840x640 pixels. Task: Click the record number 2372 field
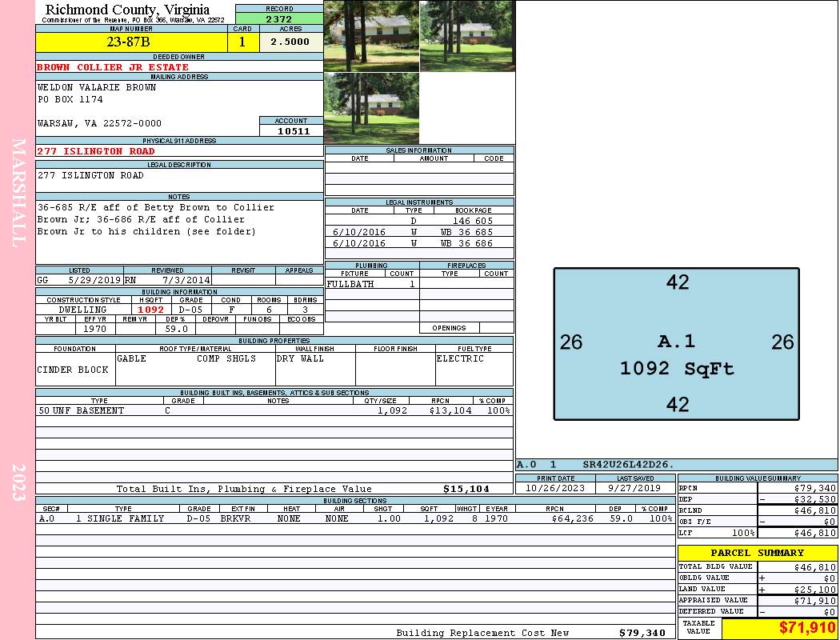(x=278, y=19)
